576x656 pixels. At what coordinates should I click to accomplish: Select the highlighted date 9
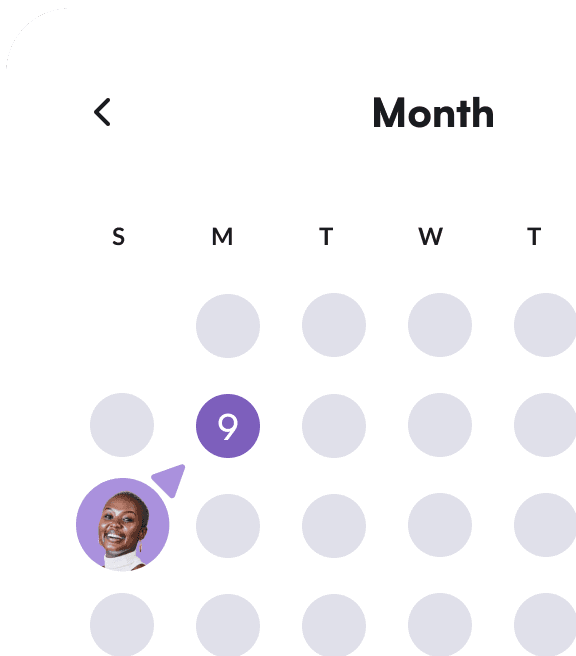point(228,426)
